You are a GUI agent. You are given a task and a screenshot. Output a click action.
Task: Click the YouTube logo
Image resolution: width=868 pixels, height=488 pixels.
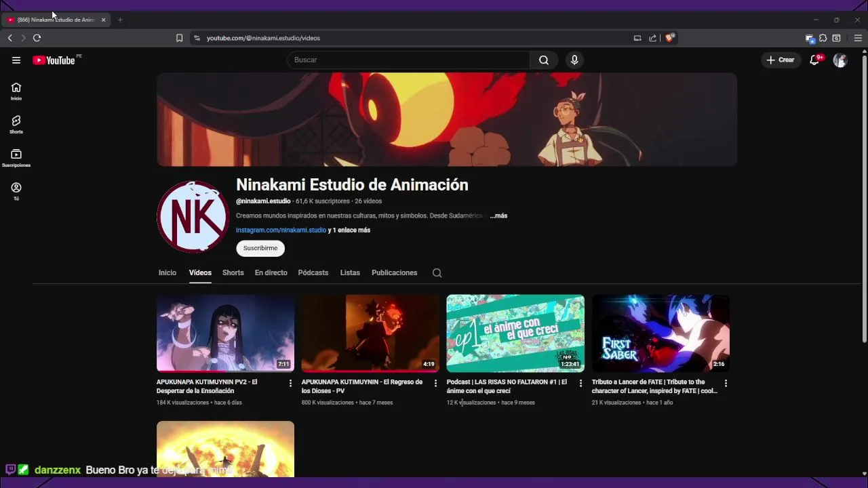[x=54, y=60]
